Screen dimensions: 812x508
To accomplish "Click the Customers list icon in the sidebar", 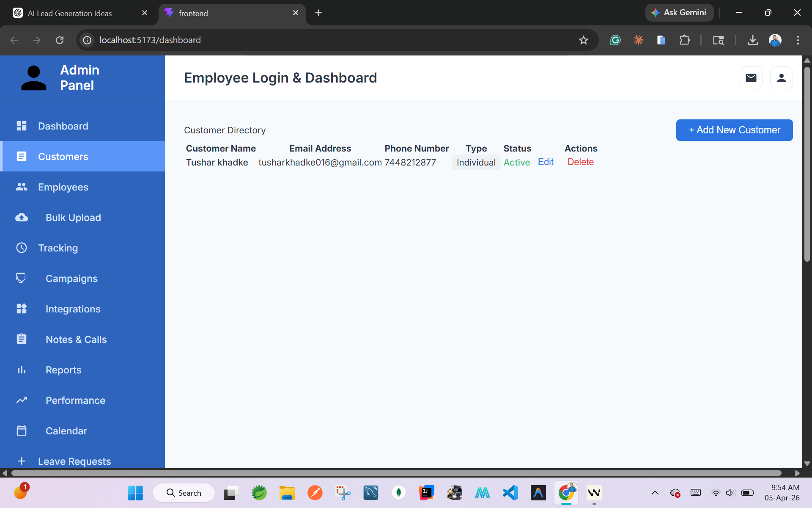I will pos(22,156).
